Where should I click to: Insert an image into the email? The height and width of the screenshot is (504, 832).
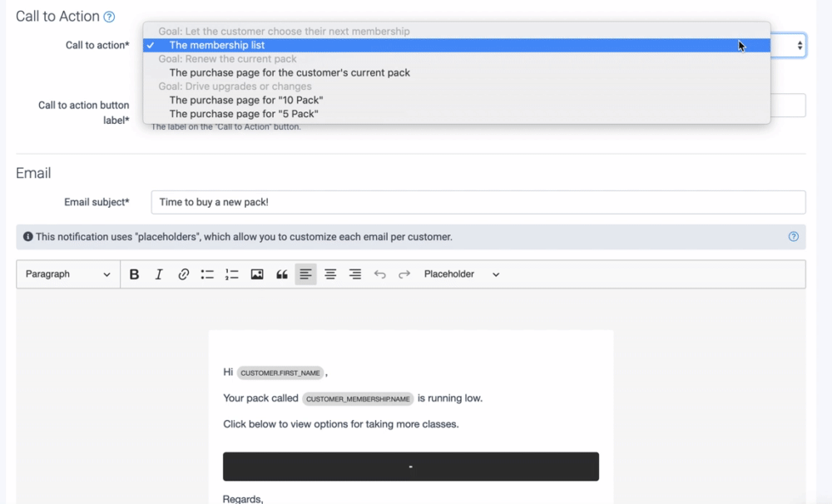(257, 274)
